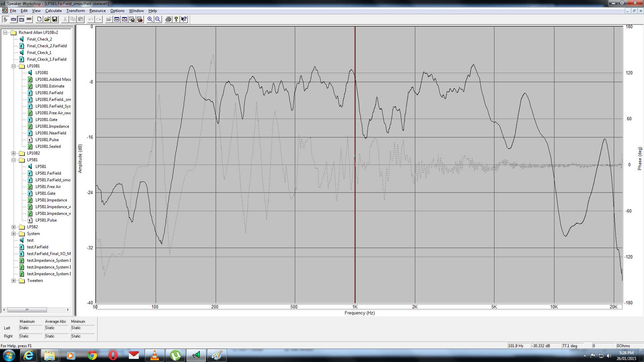This screenshot has width=644, height=362.
Task: Open Internet Explorer from the taskbar
Action: 29,355
